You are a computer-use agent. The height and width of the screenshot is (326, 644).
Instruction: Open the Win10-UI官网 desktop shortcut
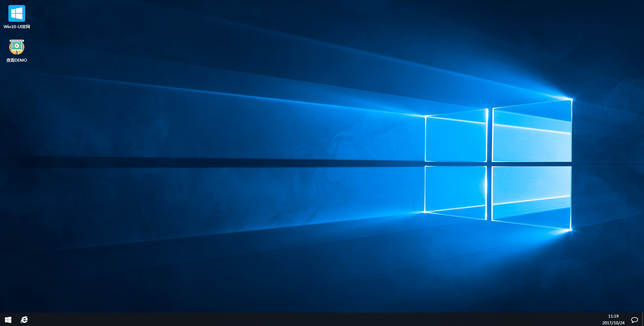coord(16,13)
